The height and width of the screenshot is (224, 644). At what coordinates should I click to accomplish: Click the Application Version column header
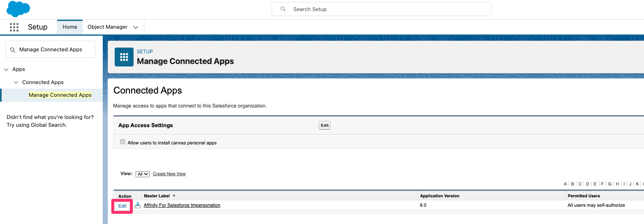439,196
